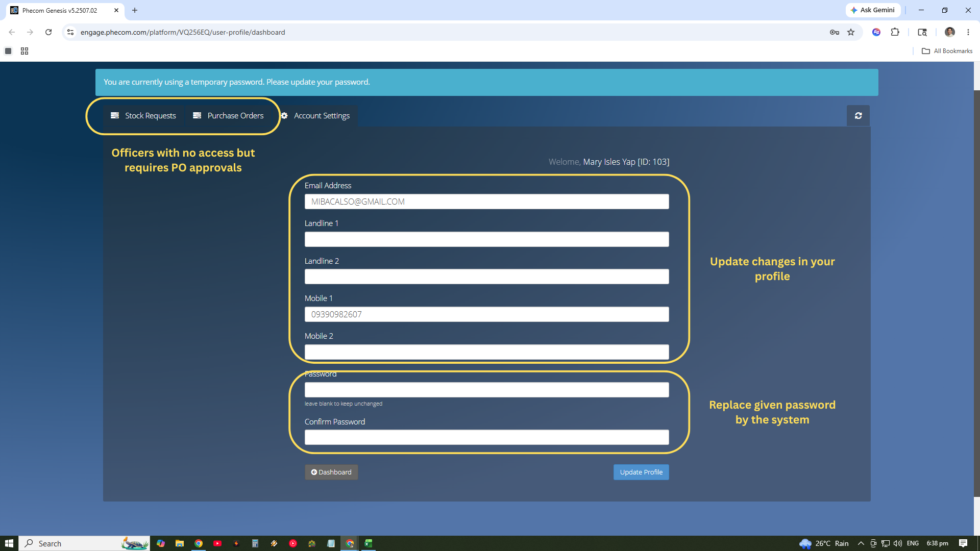Screen dimensions: 980x551
Task: Open the apps grid icon in bookmarks bar
Action: pyautogui.click(x=24, y=51)
